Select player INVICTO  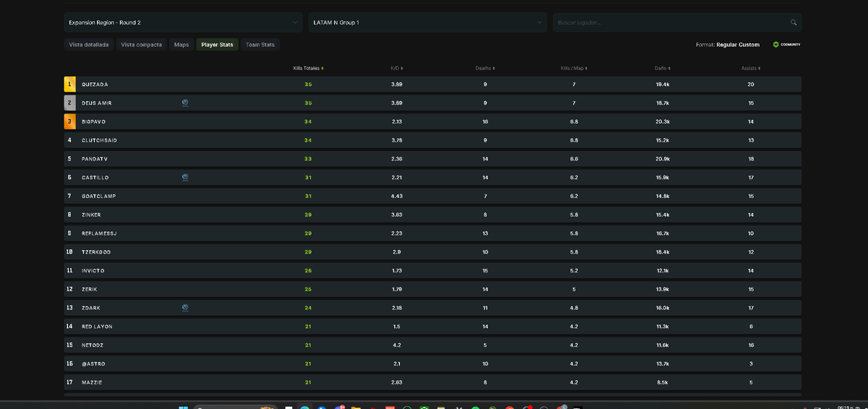93,270
